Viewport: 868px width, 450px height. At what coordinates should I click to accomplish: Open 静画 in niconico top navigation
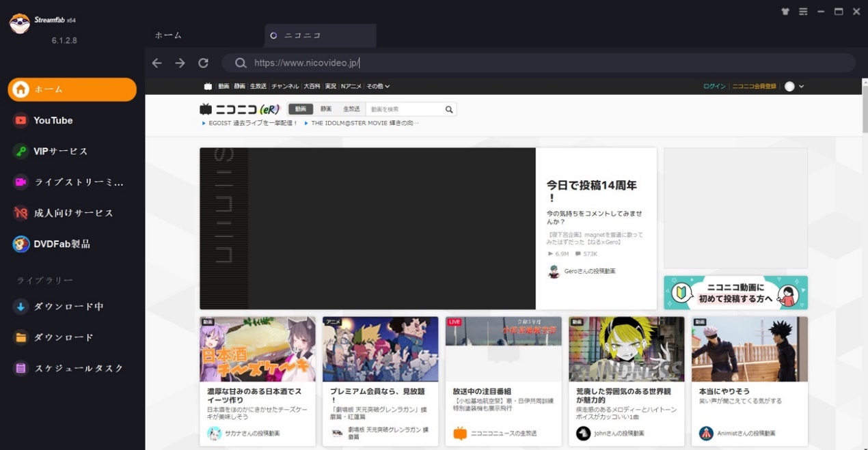pyautogui.click(x=239, y=87)
